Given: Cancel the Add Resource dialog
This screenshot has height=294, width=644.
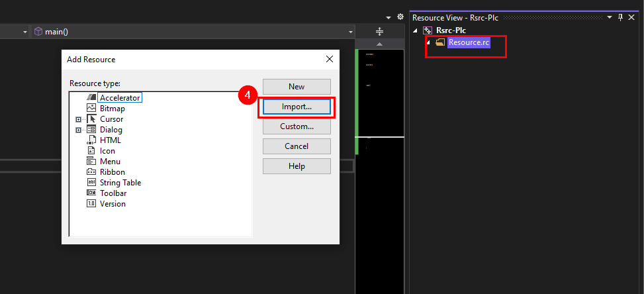Looking at the screenshot, I should click(297, 146).
